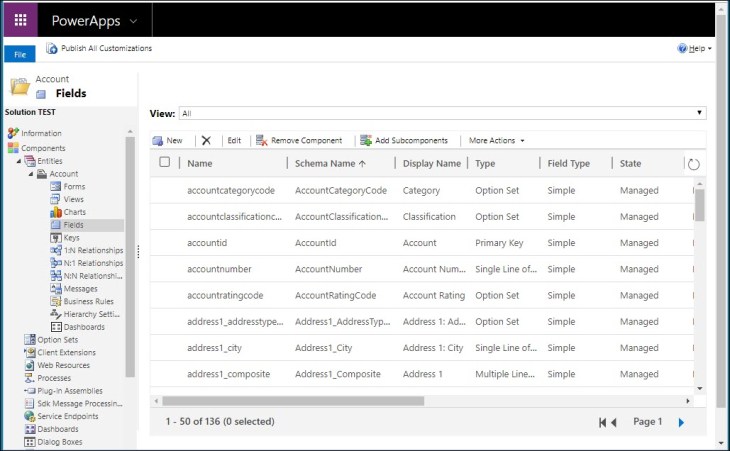This screenshot has height=451, width=730.
Task: Click the Help question mark icon
Action: (683, 48)
